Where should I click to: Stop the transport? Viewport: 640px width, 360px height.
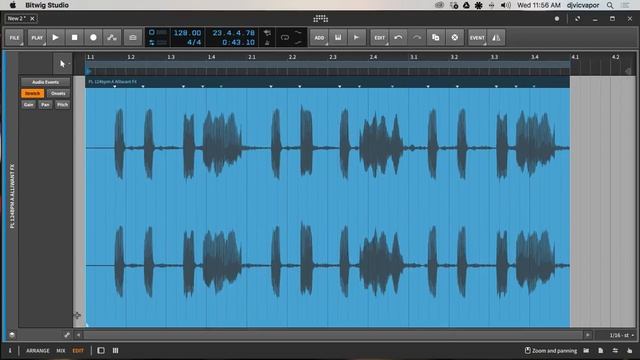(x=74, y=38)
